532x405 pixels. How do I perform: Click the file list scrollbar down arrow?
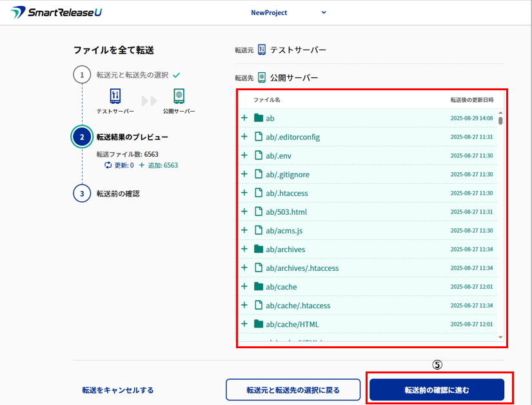[x=500, y=337]
